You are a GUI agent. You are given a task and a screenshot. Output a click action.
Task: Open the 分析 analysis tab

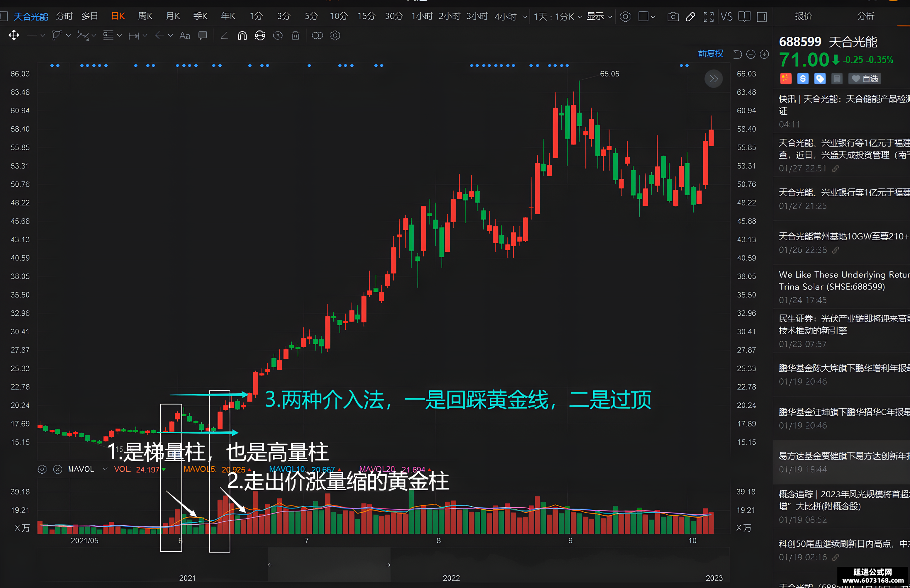[865, 16]
